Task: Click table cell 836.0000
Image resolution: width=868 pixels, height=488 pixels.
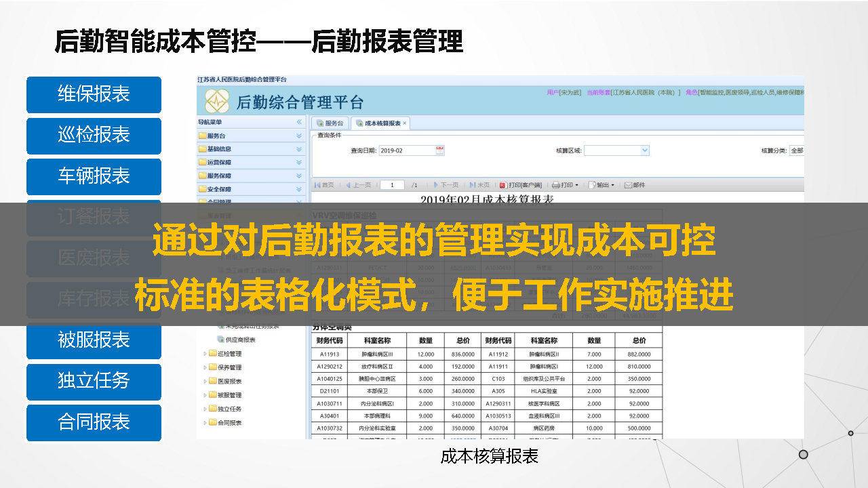Action: [462, 354]
